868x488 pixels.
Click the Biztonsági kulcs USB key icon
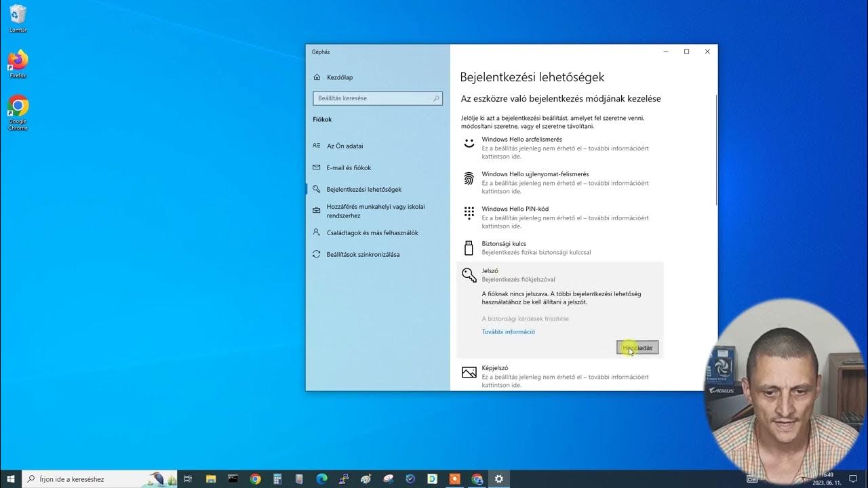(x=469, y=247)
